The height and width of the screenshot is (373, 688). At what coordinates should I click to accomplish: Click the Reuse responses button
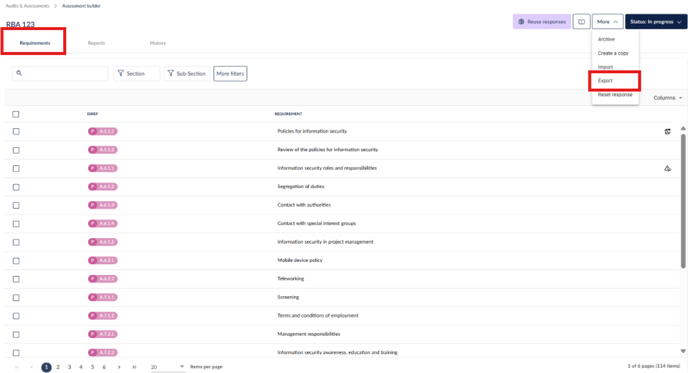pyautogui.click(x=542, y=22)
